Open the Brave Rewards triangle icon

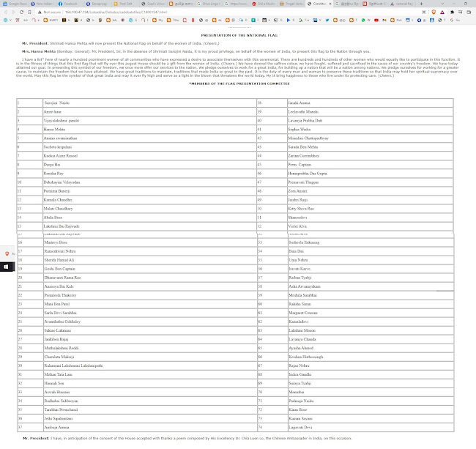point(442,12)
